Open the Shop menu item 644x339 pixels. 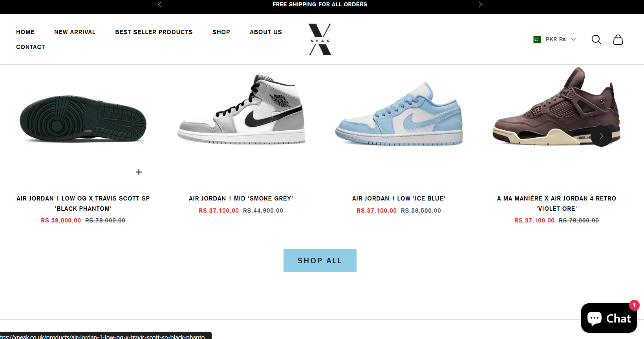[x=221, y=32]
